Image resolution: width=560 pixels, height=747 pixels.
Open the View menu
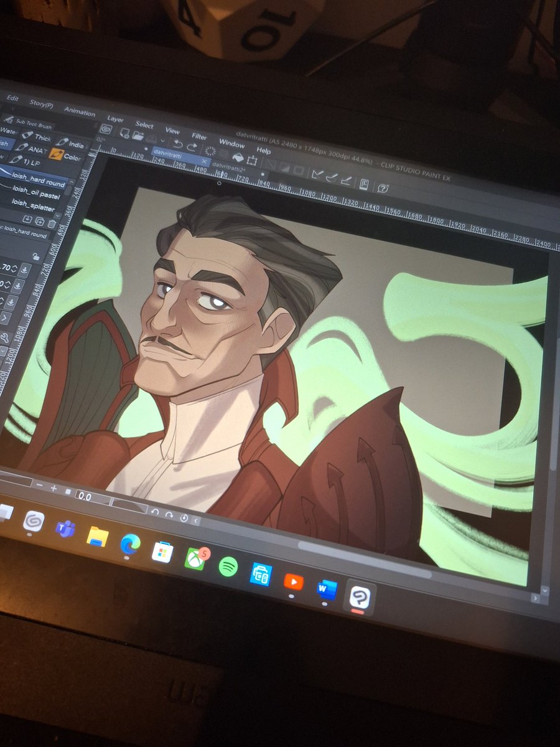click(172, 131)
